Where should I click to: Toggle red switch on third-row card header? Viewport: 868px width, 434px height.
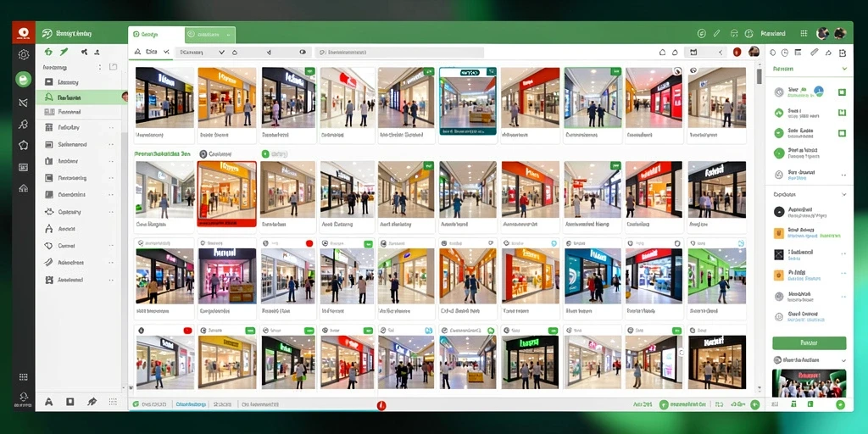(x=309, y=243)
